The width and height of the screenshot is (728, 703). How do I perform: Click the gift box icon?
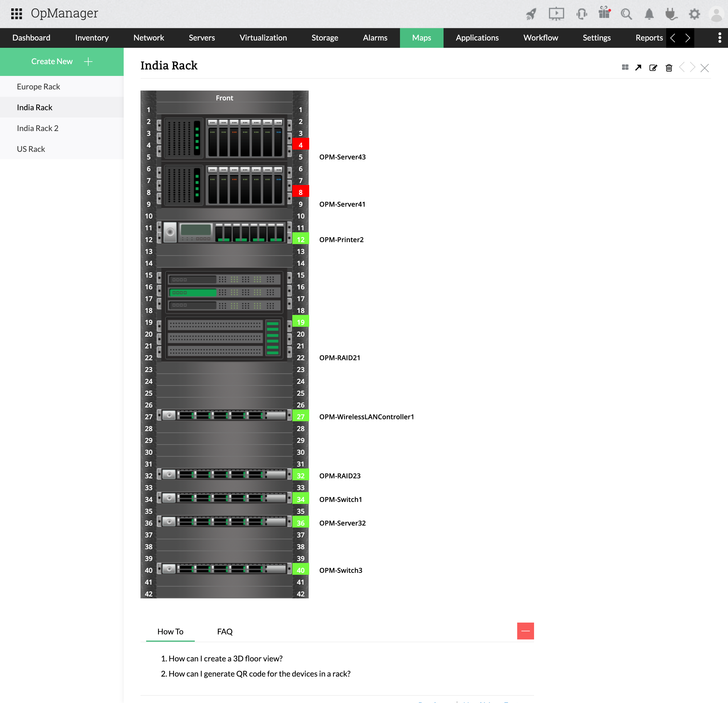click(604, 13)
